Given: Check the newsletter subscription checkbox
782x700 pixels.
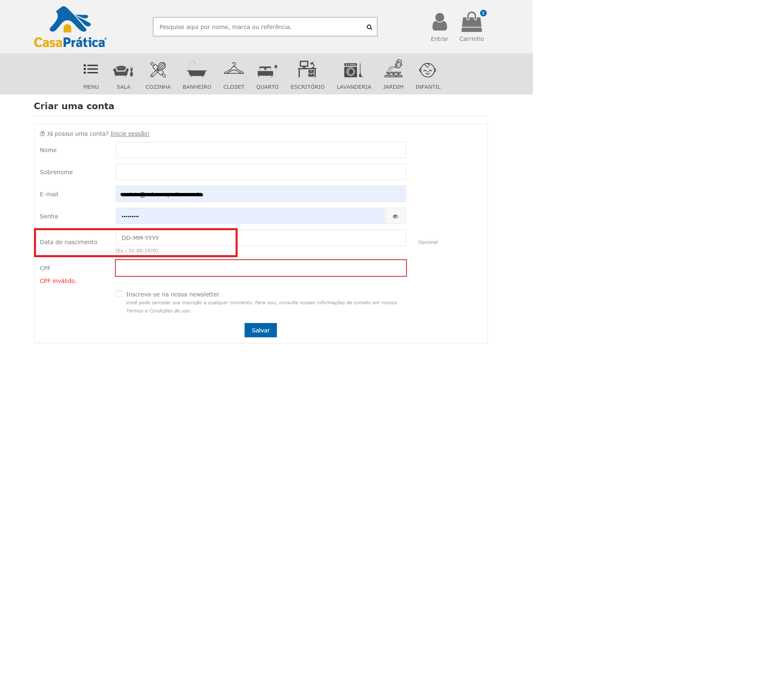Looking at the screenshot, I should pyautogui.click(x=119, y=294).
